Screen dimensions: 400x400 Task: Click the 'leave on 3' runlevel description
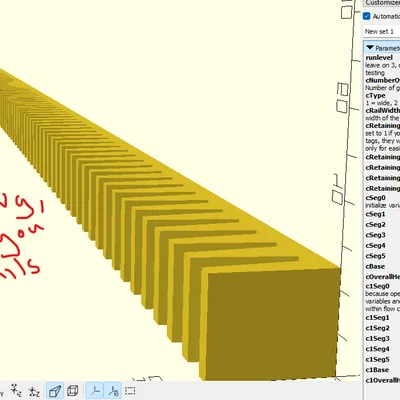click(x=382, y=65)
